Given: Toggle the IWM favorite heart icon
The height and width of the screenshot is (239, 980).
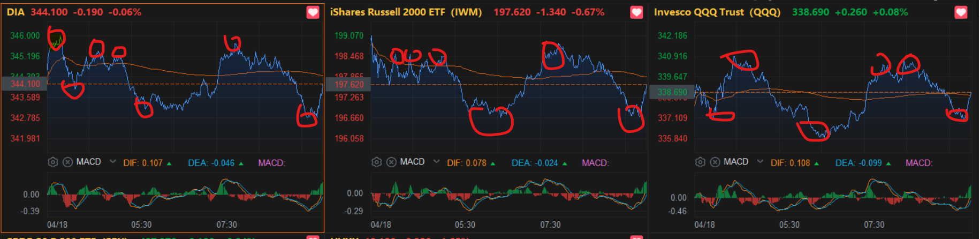Looking at the screenshot, I should [x=636, y=12].
